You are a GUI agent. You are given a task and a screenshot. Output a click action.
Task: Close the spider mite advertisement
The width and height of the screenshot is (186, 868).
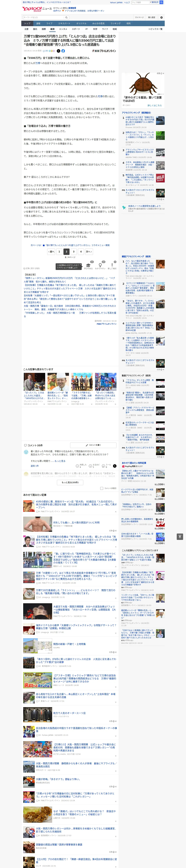[163, 73]
